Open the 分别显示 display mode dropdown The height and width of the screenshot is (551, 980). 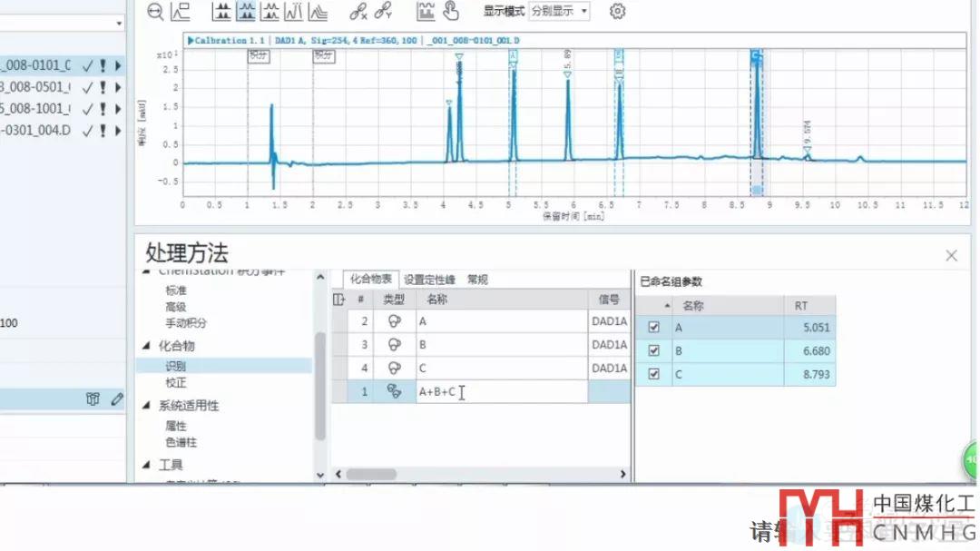559,12
